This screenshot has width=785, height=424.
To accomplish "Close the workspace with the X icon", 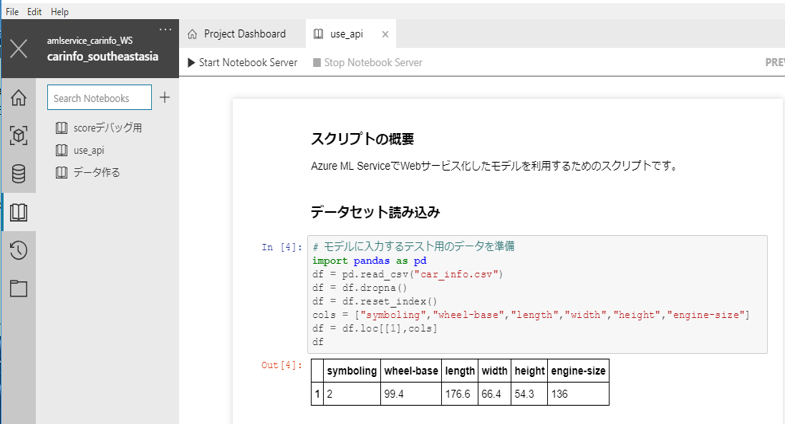I will pyautogui.click(x=19, y=49).
